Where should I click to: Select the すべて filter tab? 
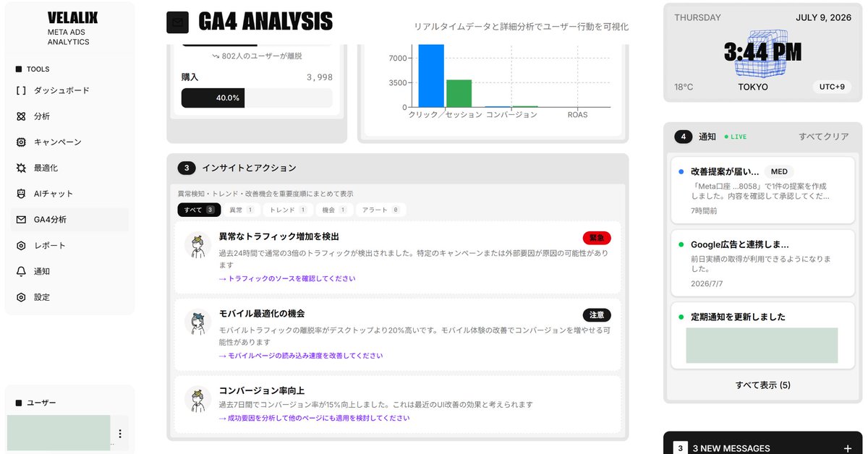pos(199,210)
